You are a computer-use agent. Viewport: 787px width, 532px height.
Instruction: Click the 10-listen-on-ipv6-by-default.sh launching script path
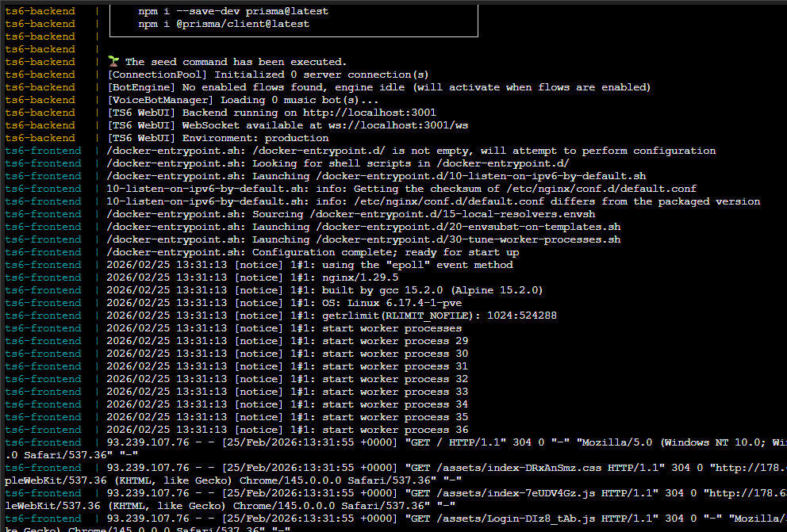481,176
